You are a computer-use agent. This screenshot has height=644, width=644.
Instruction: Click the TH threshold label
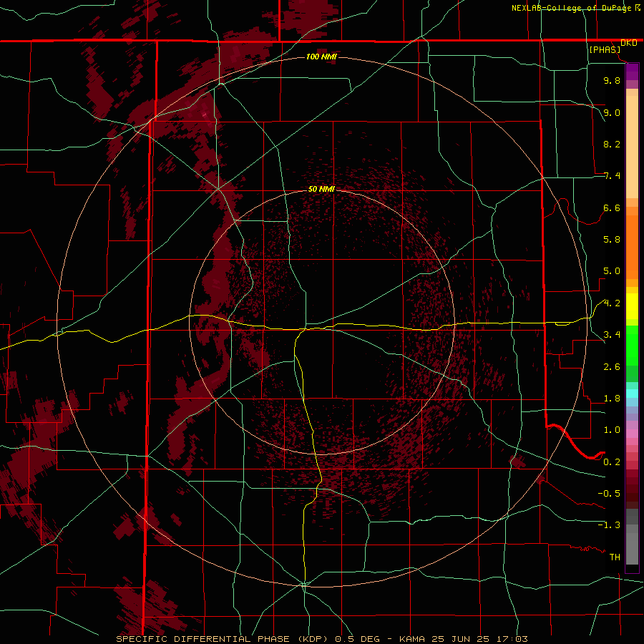[615, 557]
